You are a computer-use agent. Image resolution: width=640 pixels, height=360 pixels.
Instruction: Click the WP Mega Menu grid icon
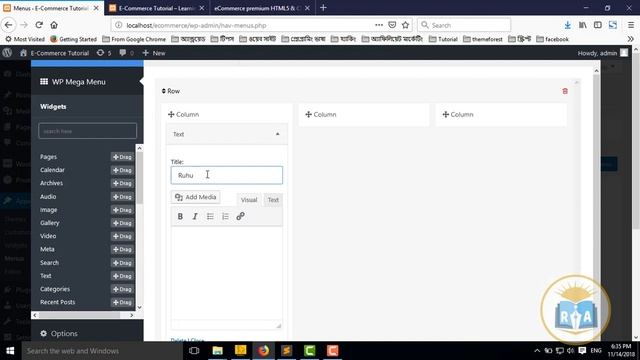tap(44, 82)
